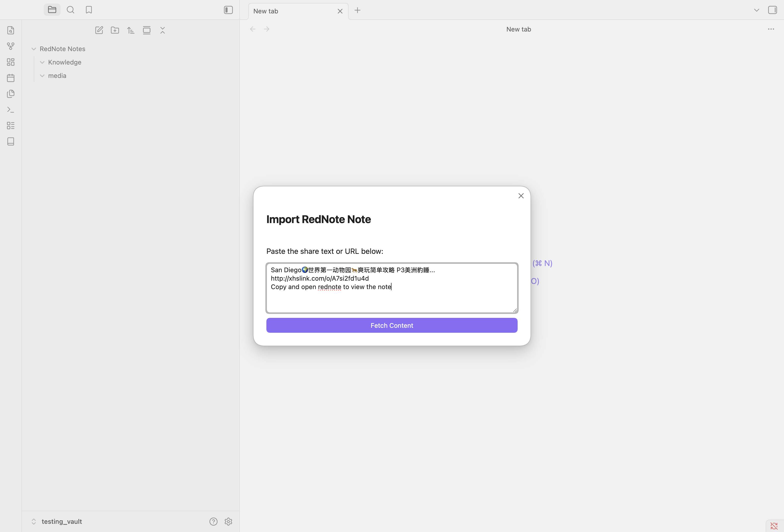Click the xhslink URL text

320,278
